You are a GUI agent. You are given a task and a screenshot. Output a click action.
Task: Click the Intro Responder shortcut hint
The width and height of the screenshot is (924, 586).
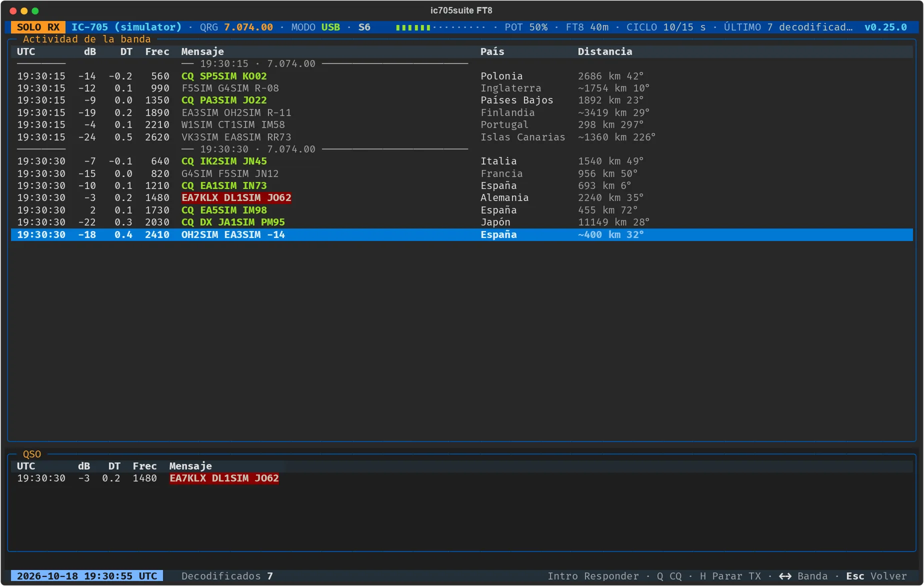[593, 576]
